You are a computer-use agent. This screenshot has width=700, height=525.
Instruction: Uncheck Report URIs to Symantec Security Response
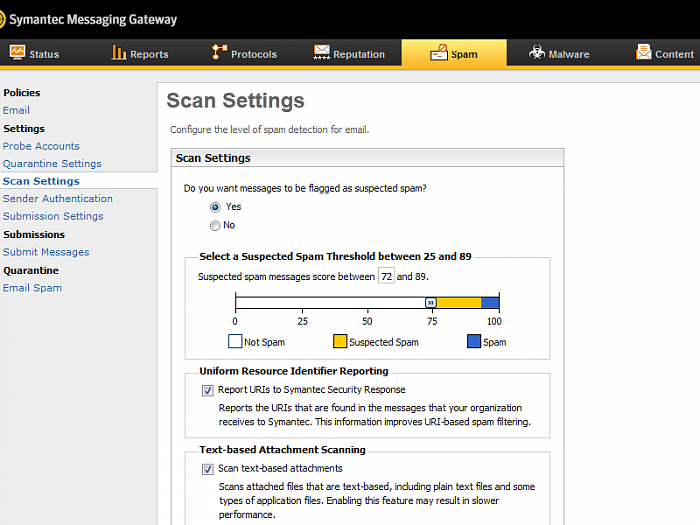208,390
